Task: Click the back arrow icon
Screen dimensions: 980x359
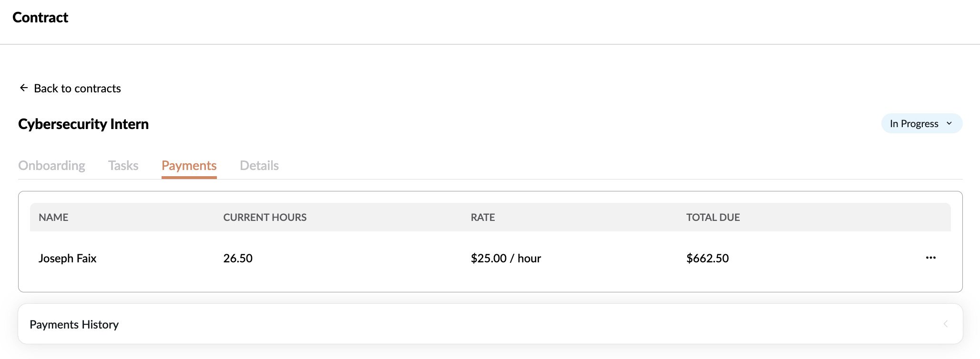Action: 24,88
